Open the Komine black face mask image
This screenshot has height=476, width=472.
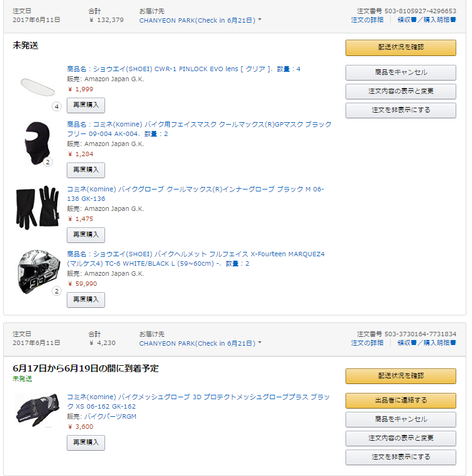click(x=37, y=142)
